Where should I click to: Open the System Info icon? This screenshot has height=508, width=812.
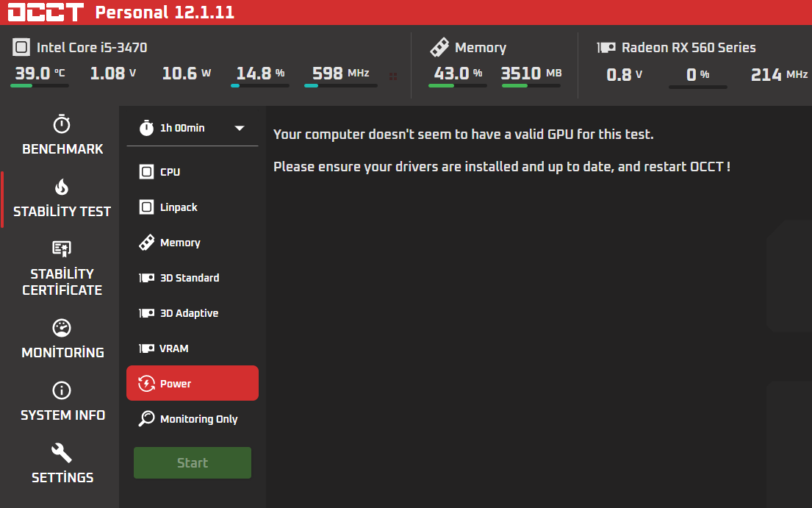(62, 390)
